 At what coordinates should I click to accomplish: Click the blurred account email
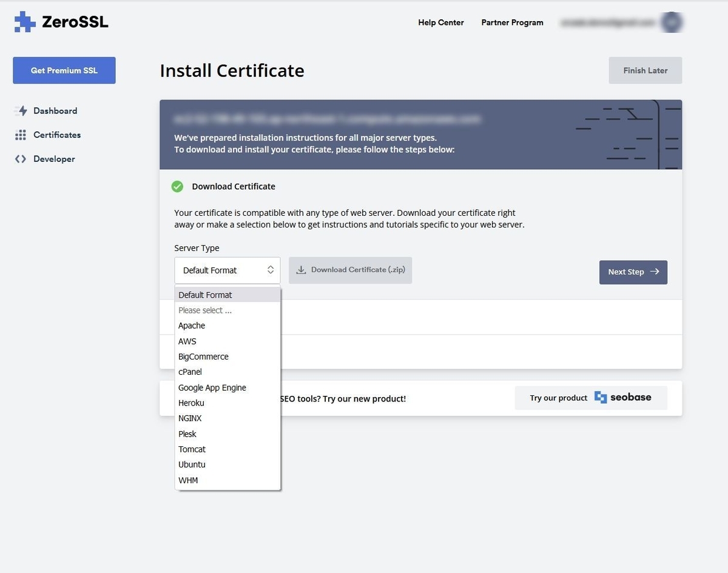point(608,22)
